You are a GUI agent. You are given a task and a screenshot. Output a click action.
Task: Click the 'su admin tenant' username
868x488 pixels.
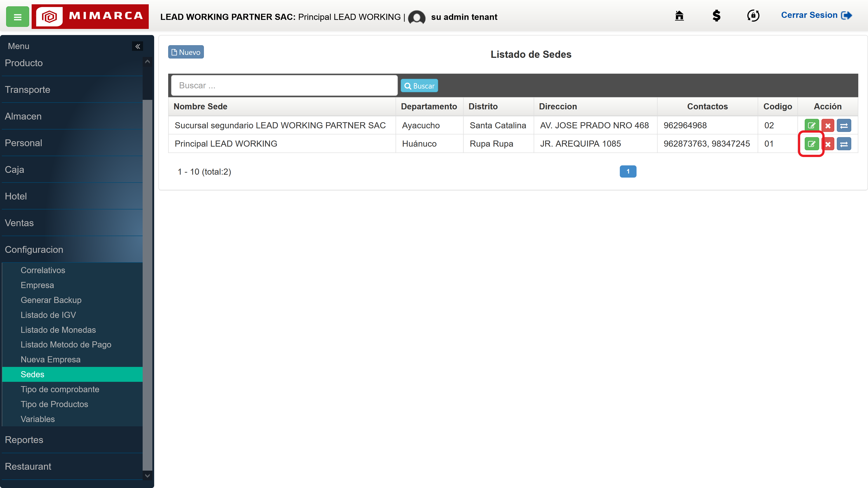point(464,17)
